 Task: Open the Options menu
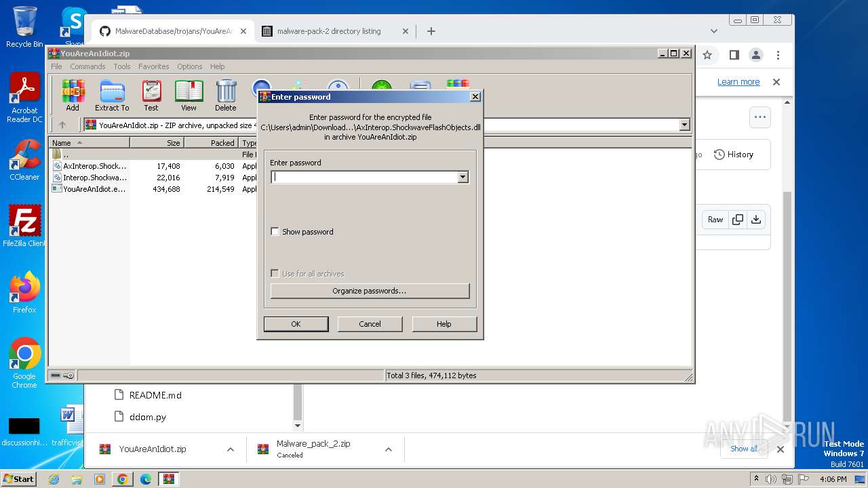tap(190, 66)
